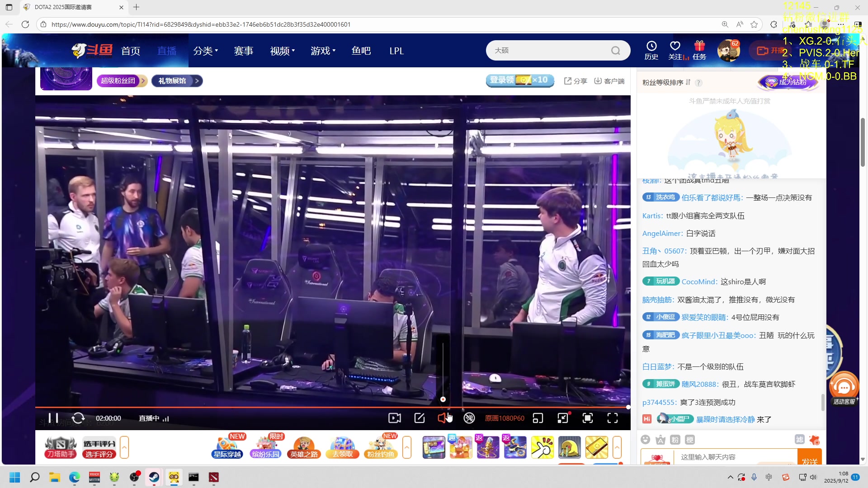Click the magnifier search icon in header
Screen dimensions: 868x488
[x=616, y=51]
